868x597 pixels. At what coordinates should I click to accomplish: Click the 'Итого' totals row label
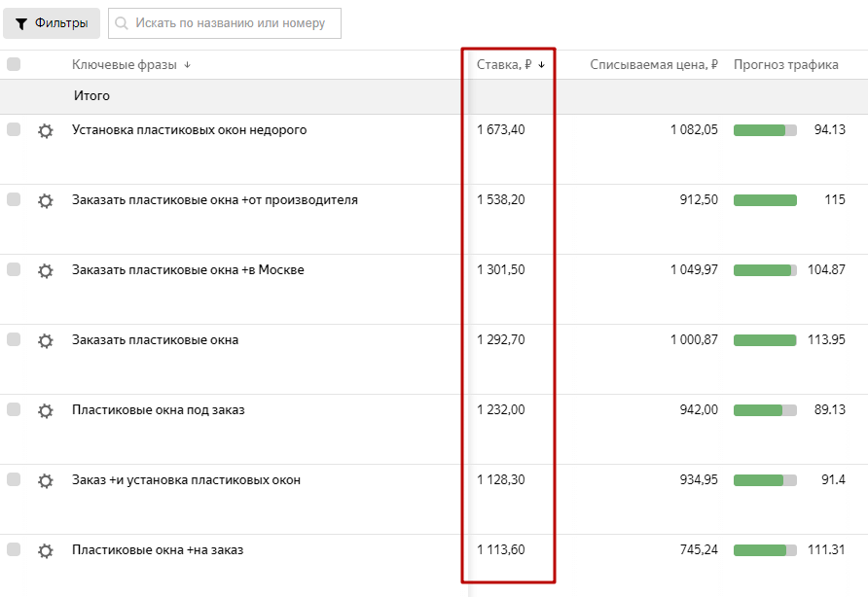click(91, 95)
